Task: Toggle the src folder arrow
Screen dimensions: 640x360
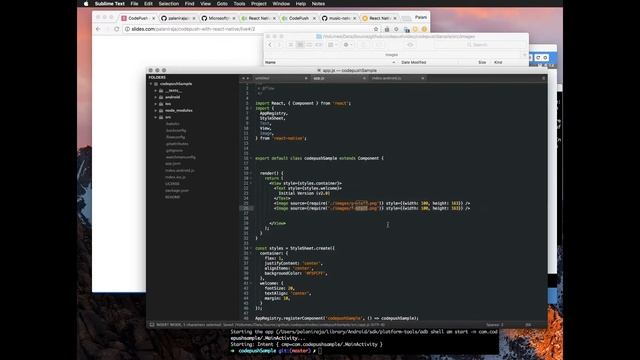Action: 156,117
